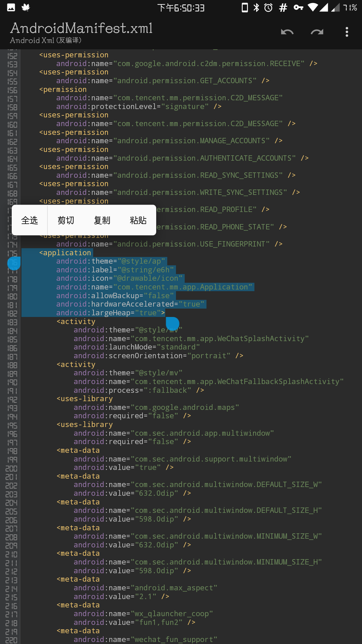The height and width of the screenshot is (644, 362).
Task: Tap the USE_FINGERPRINT permission line
Action: click(169, 244)
